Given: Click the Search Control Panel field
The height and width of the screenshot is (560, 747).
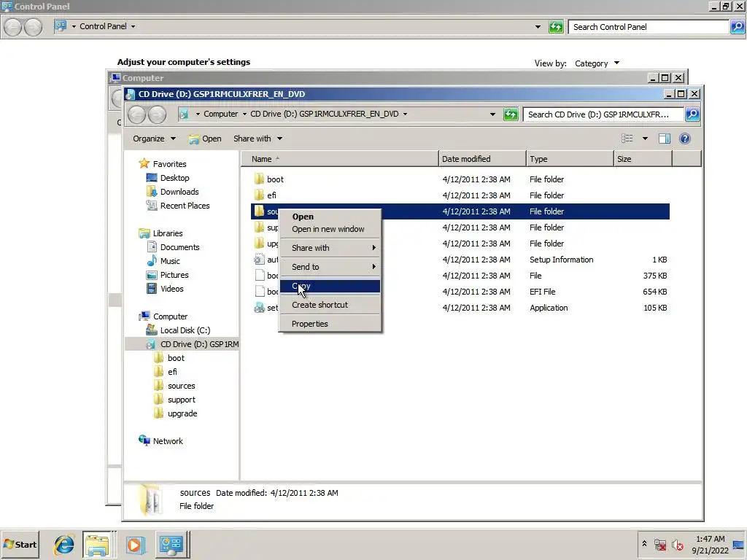Looking at the screenshot, I should [649, 27].
